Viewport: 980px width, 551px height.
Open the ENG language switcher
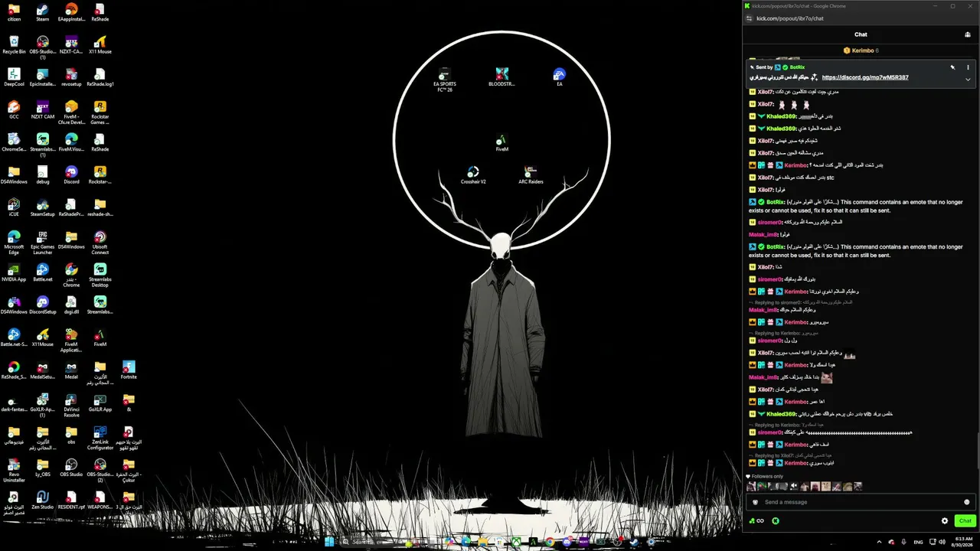click(x=918, y=542)
